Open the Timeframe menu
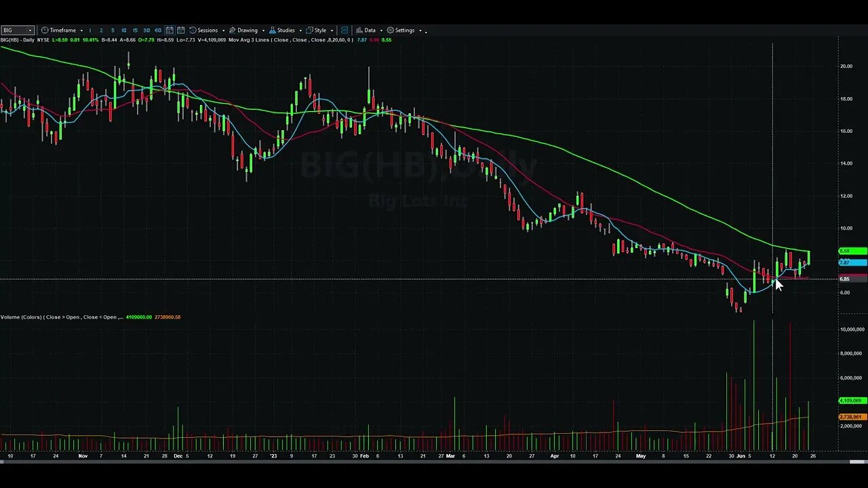The image size is (868, 488). coord(58,30)
